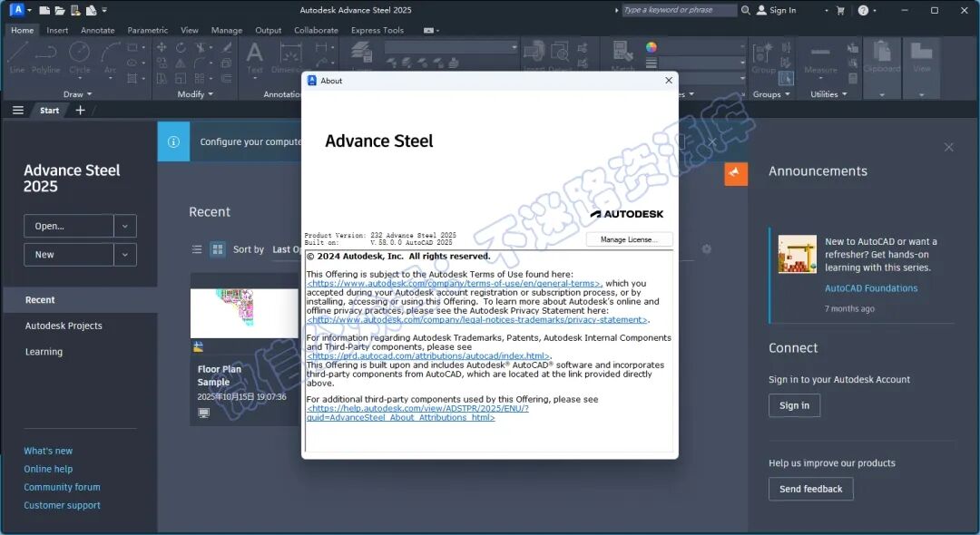Open the Community forum link
The image size is (980, 535).
(x=62, y=487)
